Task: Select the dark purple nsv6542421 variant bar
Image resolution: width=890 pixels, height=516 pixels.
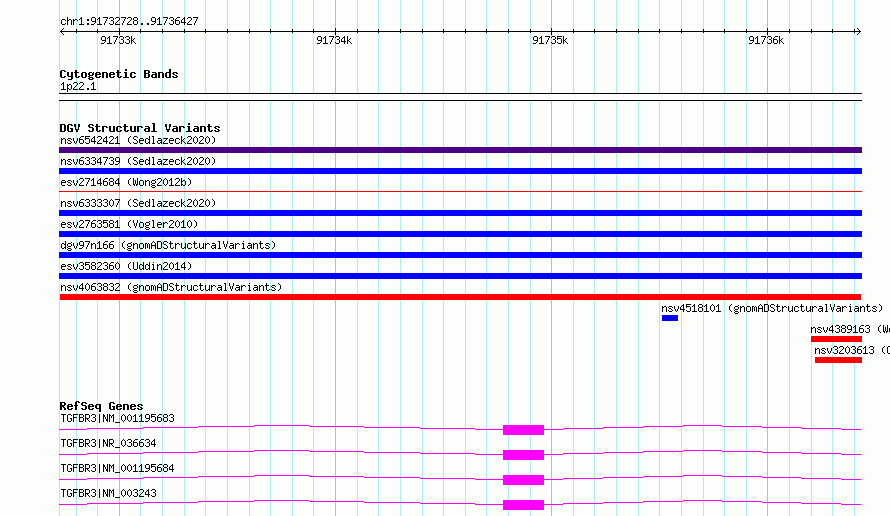Action: (460, 150)
